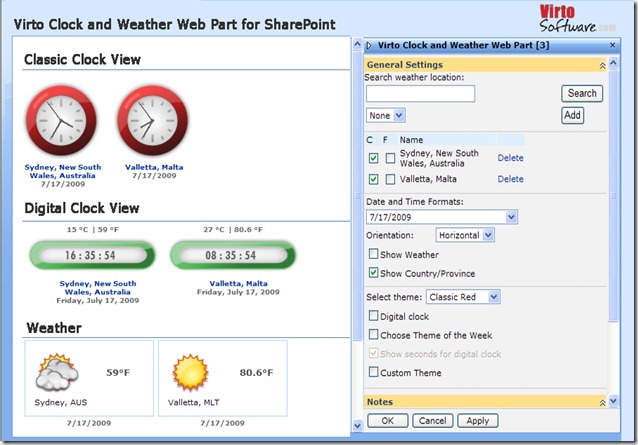638x445 pixels.
Task: Open the Date and Time Formats dropdown
Action: coord(442,217)
